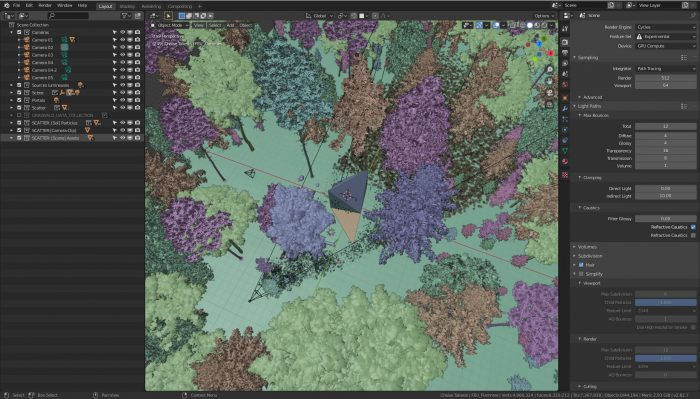This screenshot has width=700, height=399.
Task: Open the Device GPU Compute dropdown
Action: coord(666,46)
